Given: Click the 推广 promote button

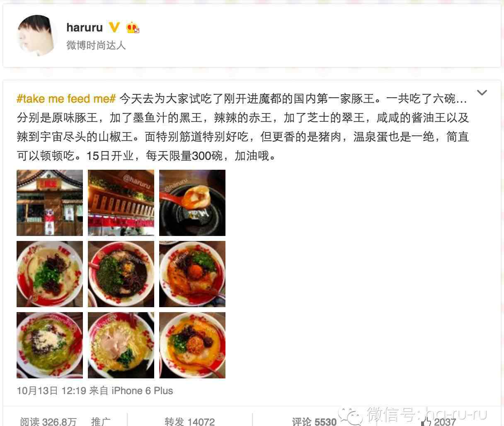Looking at the screenshot, I should tap(101, 421).
